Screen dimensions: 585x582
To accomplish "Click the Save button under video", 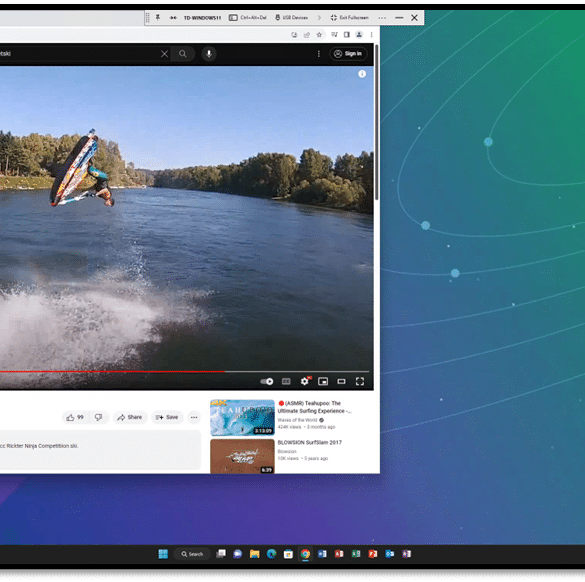I will click(x=167, y=417).
